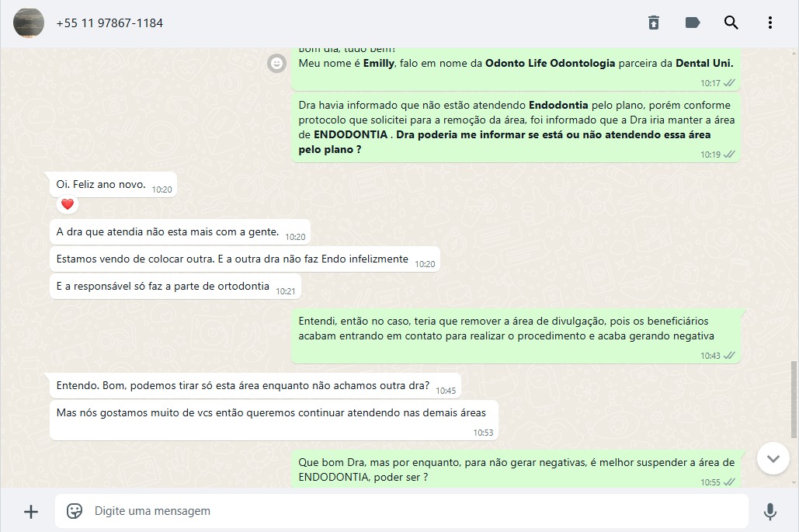Open the label tag icon
Screen dimensions: 799x532
click(x=693, y=23)
